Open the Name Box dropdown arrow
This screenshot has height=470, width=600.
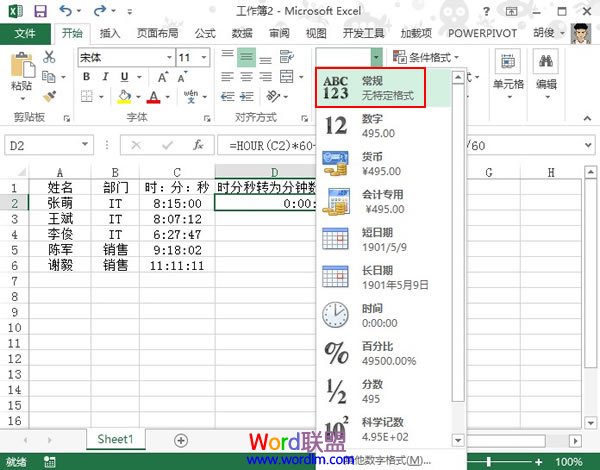coord(85,145)
